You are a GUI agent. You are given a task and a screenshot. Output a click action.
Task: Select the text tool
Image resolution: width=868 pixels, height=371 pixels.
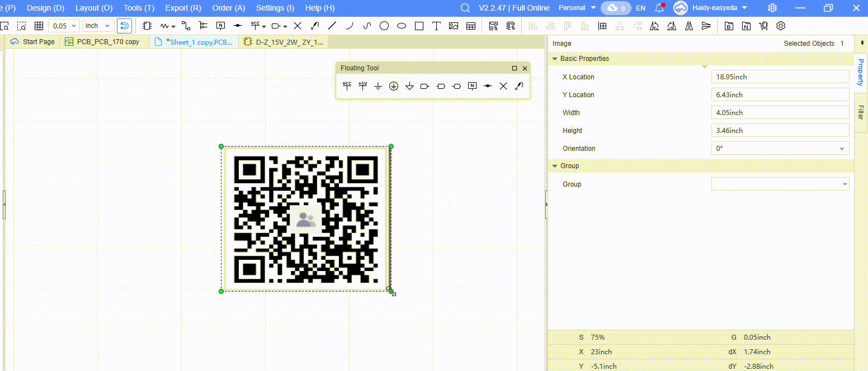coord(436,26)
